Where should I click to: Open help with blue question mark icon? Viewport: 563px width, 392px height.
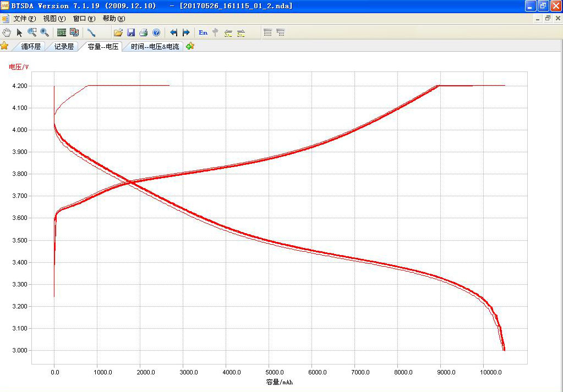point(156,32)
